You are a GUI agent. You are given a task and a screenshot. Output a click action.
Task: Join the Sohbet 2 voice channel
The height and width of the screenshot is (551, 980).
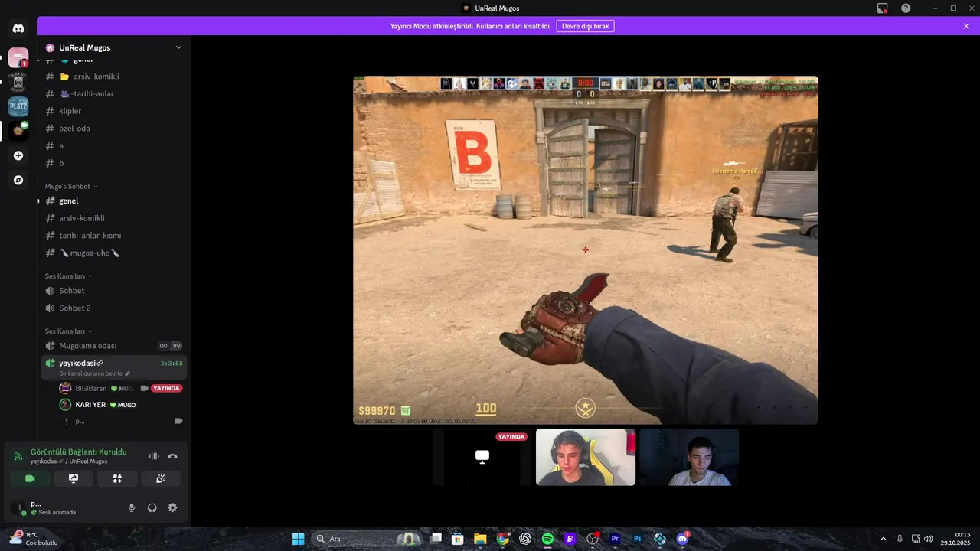(x=114, y=308)
